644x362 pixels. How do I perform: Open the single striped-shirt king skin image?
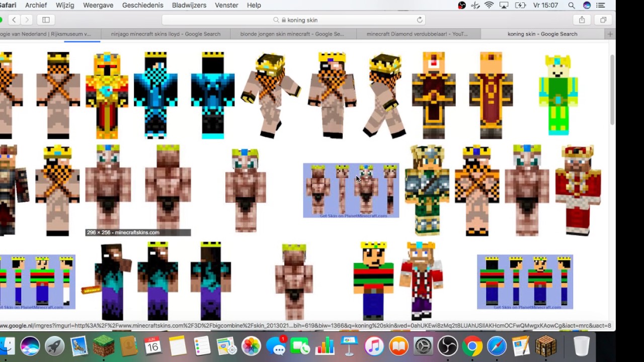tap(373, 281)
